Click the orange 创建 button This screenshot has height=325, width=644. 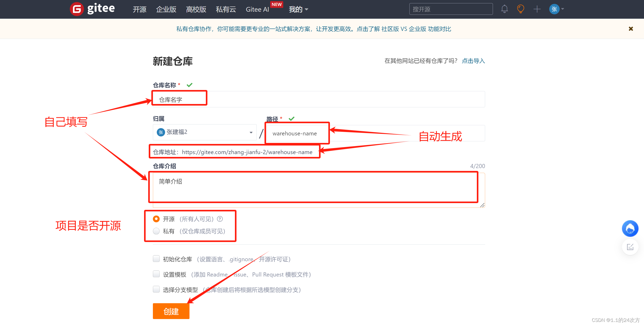coord(171,311)
